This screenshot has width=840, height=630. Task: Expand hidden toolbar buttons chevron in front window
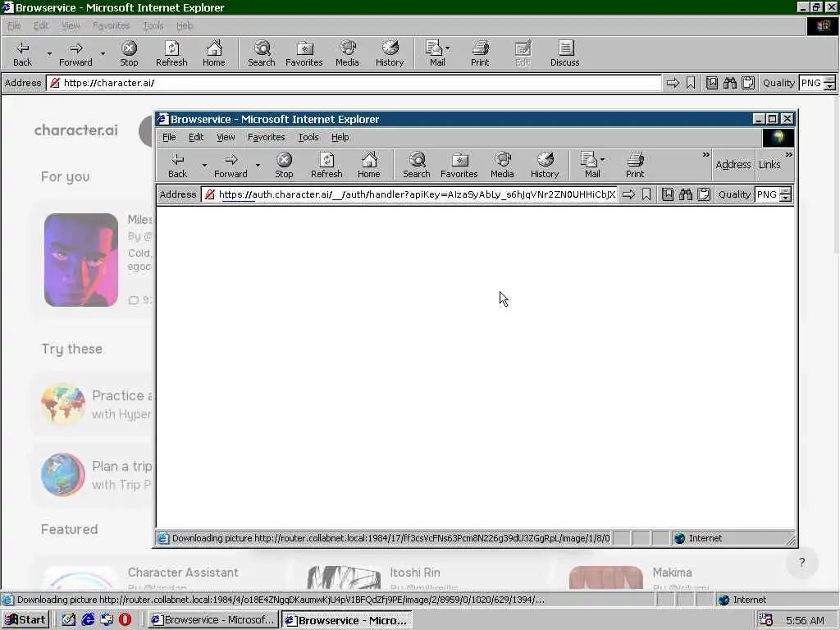click(705, 155)
